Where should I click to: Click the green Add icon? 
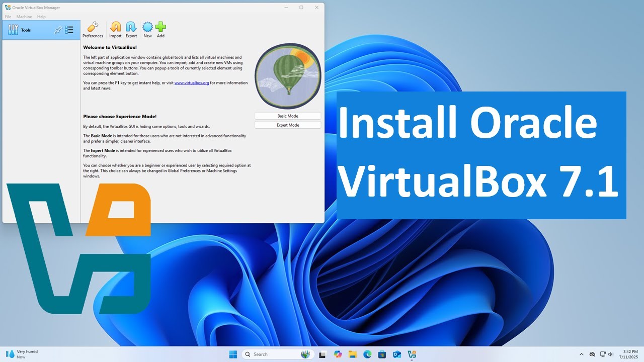tap(160, 30)
